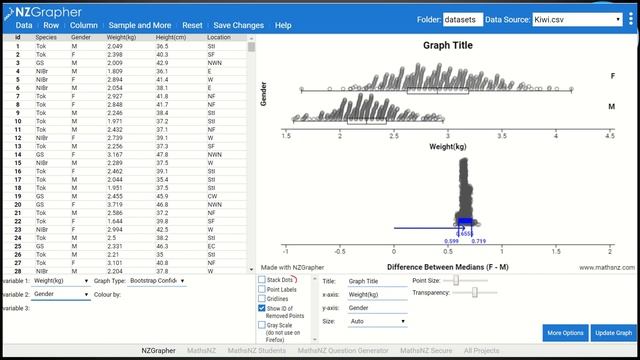Click the Weight(kg) column header

pyautogui.click(x=121, y=37)
